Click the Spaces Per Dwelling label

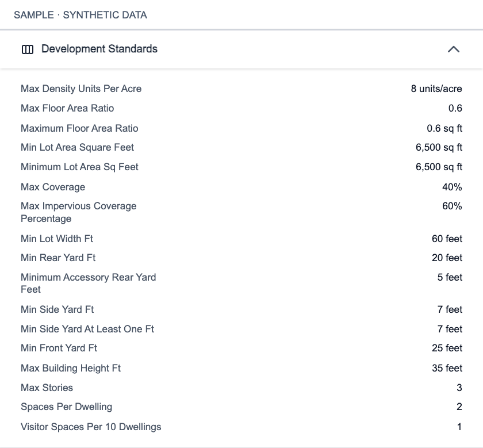(66, 407)
